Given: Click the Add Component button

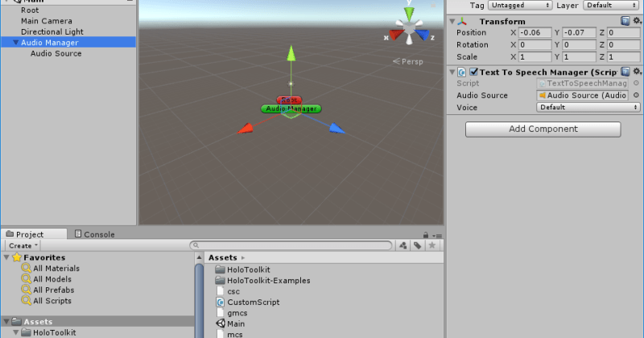Looking at the screenshot, I should pyautogui.click(x=543, y=129).
